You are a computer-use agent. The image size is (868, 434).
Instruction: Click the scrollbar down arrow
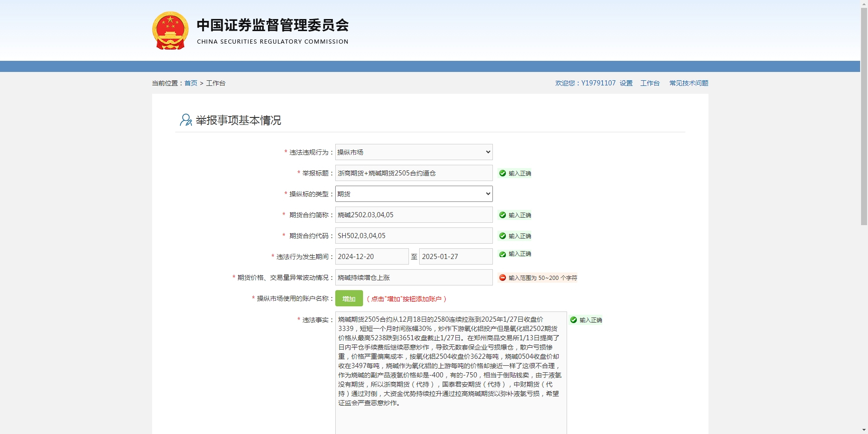coord(864,430)
